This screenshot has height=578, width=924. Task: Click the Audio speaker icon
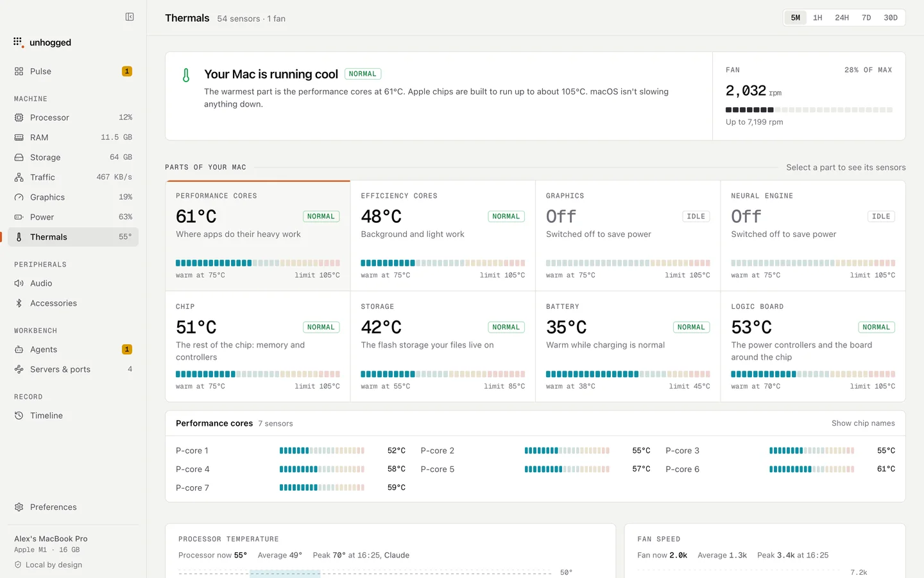(19, 283)
